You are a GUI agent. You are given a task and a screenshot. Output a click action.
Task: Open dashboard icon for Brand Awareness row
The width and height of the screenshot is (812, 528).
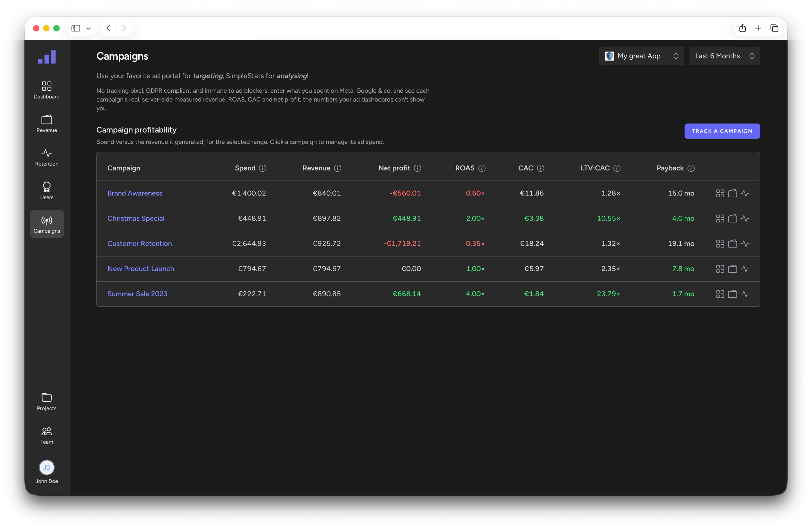tap(720, 194)
